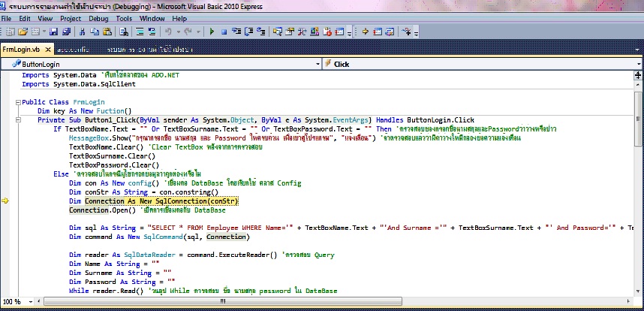Open the Redo history dropdown arrow
This screenshot has width=644, height=311.
[x=198, y=32]
